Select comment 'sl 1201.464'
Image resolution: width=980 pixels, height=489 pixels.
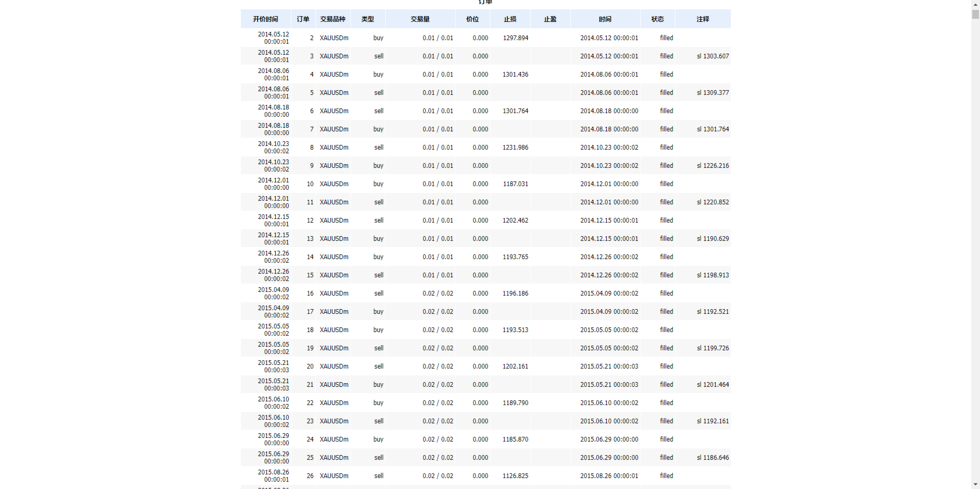point(713,385)
